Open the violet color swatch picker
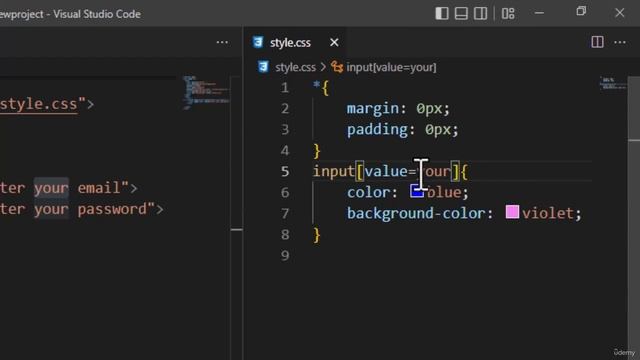The image size is (640, 360). click(x=512, y=212)
